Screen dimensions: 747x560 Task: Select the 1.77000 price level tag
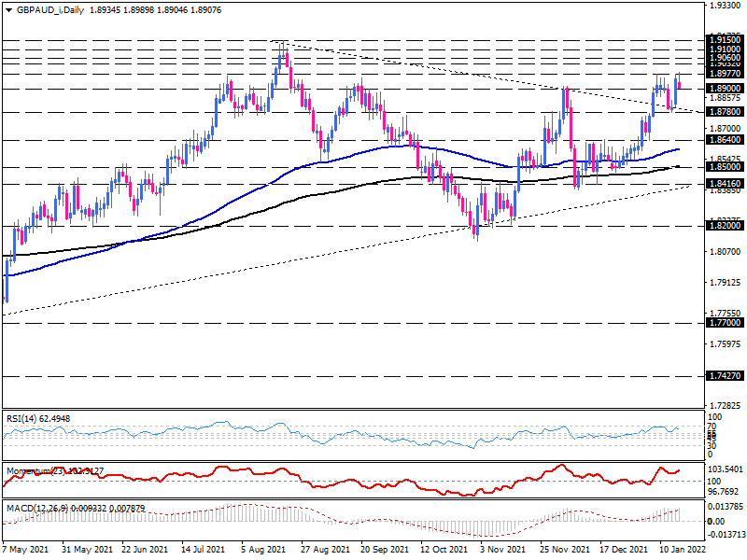pos(724,322)
